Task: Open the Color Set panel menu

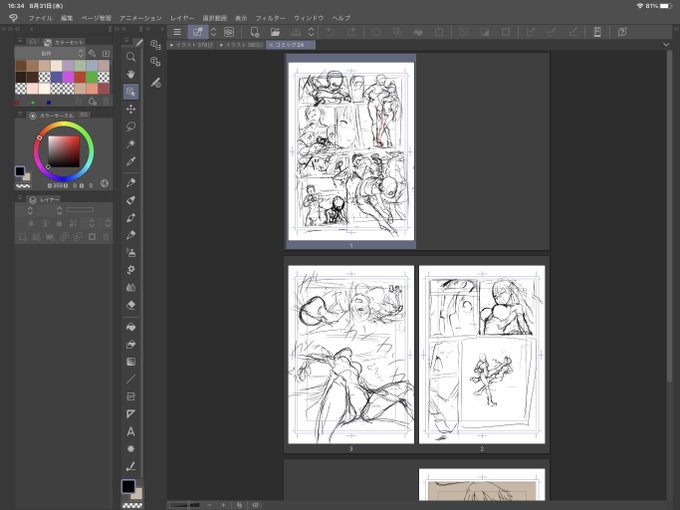Action: (20, 41)
